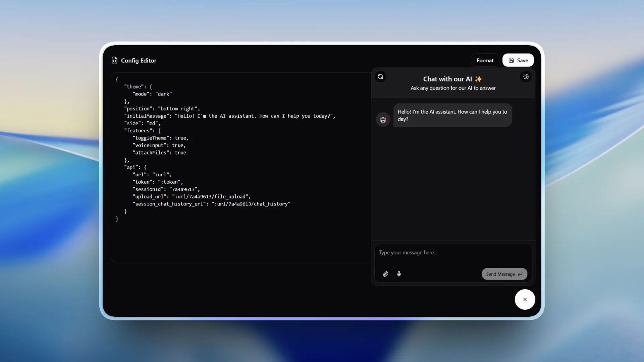Click the dark theme mode value in JSON
Image resolution: width=644 pixels, height=362 pixels.
point(164,94)
